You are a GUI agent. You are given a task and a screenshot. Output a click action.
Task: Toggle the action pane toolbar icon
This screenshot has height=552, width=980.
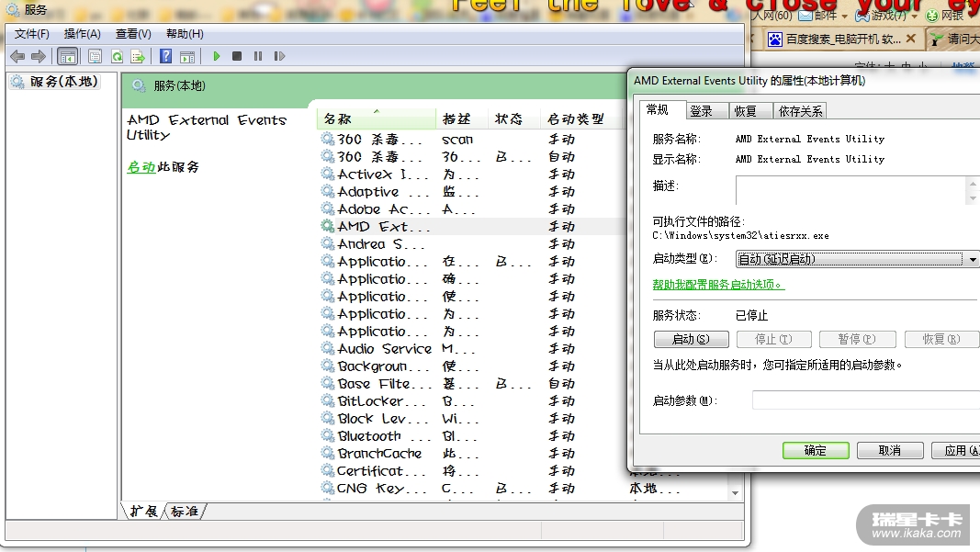coord(186,57)
